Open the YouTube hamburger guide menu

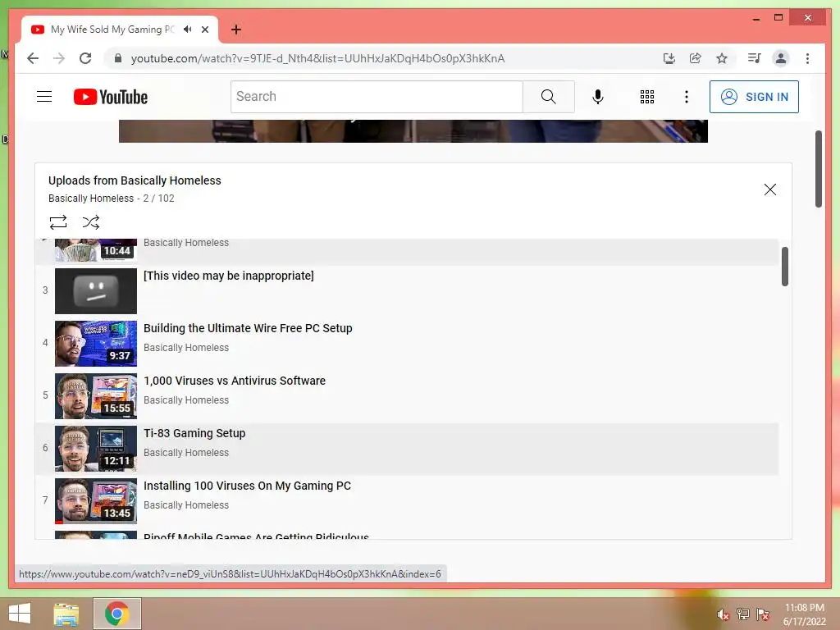(x=44, y=97)
